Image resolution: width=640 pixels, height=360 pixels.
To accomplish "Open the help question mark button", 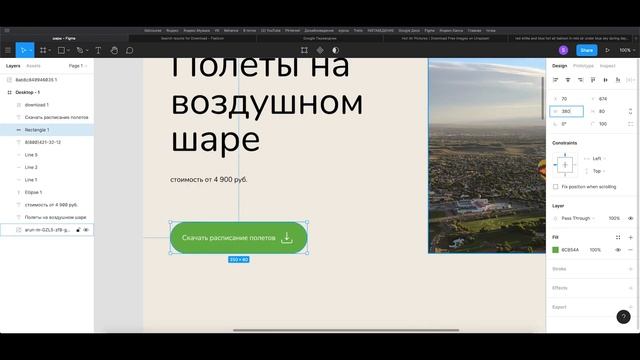I will coord(623,317).
